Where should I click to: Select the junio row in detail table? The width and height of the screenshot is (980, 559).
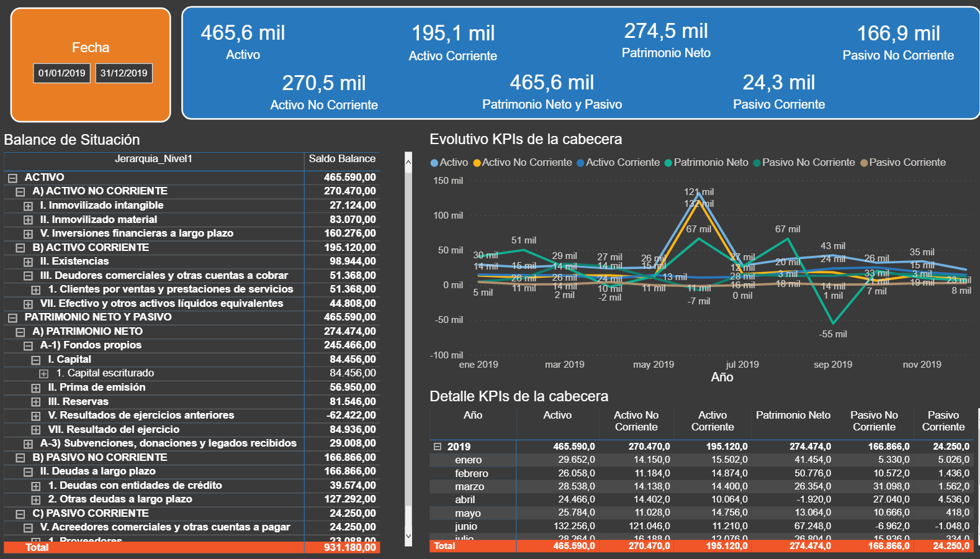point(700,526)
